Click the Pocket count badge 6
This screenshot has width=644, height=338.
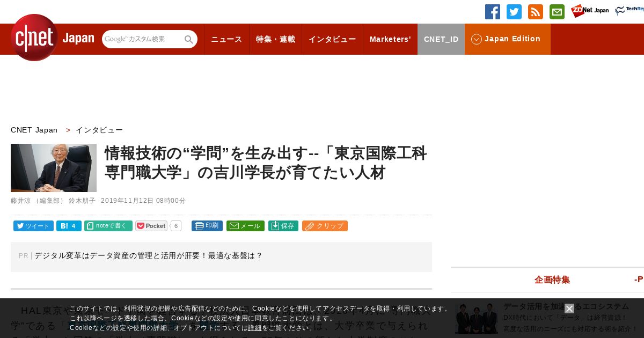[x=176, y=226]
